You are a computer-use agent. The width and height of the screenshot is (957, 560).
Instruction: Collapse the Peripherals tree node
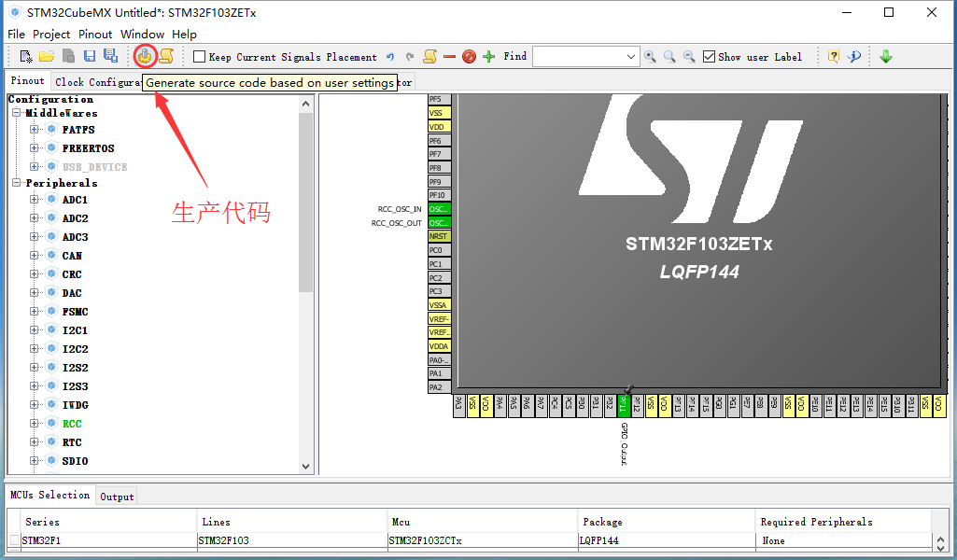[17, 182]
